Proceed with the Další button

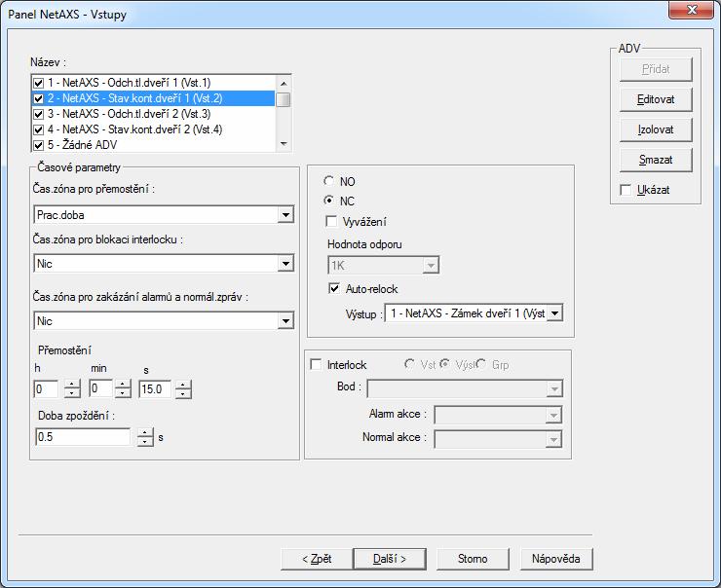coord(390,559)
